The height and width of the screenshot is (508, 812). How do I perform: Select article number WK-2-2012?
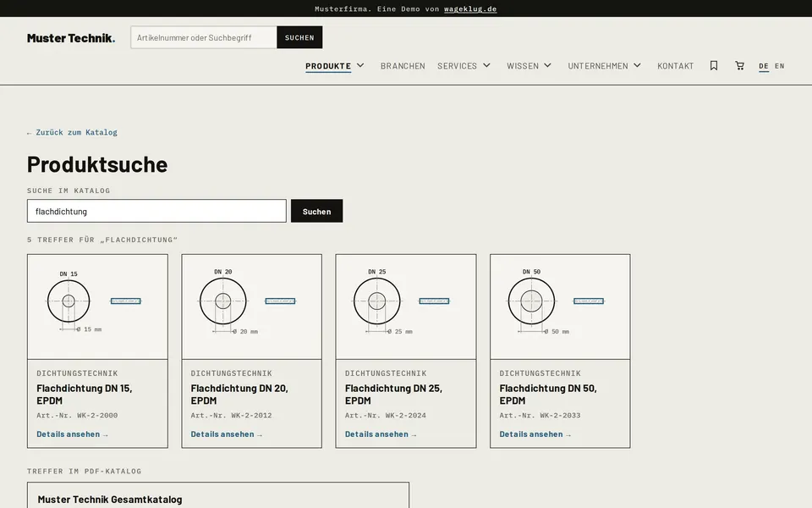(252, 415)
